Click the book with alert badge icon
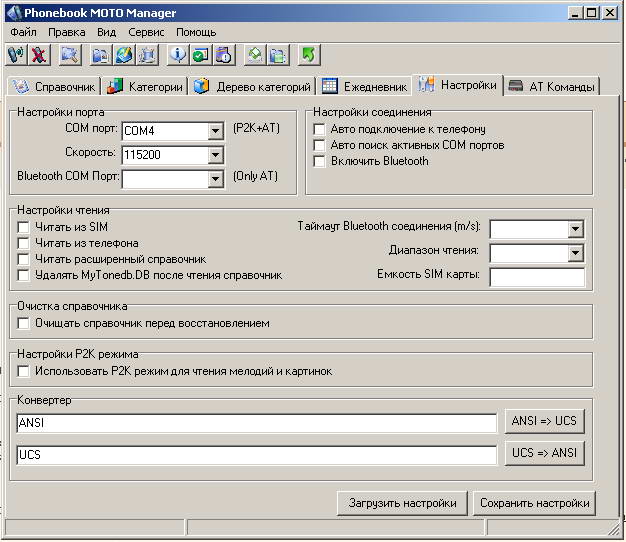Viewport: 626px width, 542px height. 224,54
